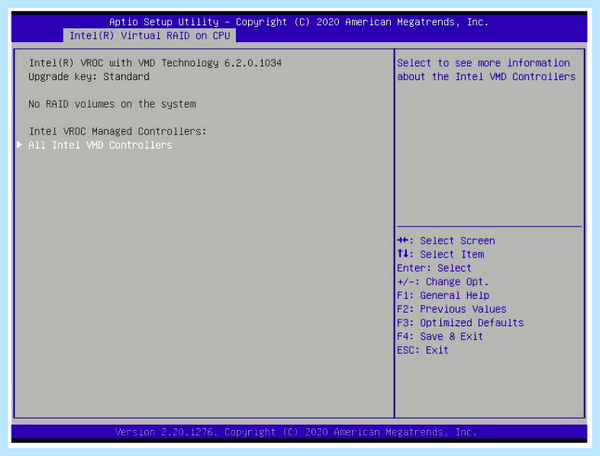Click the No RAID volumes on the system text

point(112,104)
